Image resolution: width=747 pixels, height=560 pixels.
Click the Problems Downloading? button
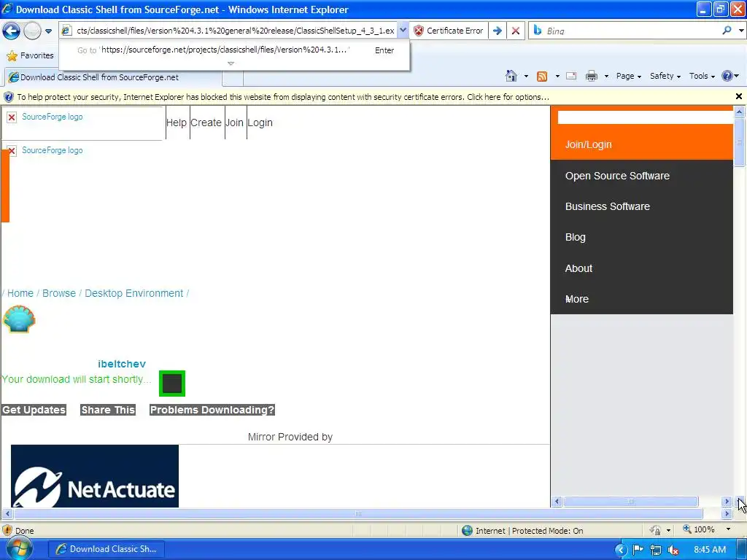[x=212, y=410]
